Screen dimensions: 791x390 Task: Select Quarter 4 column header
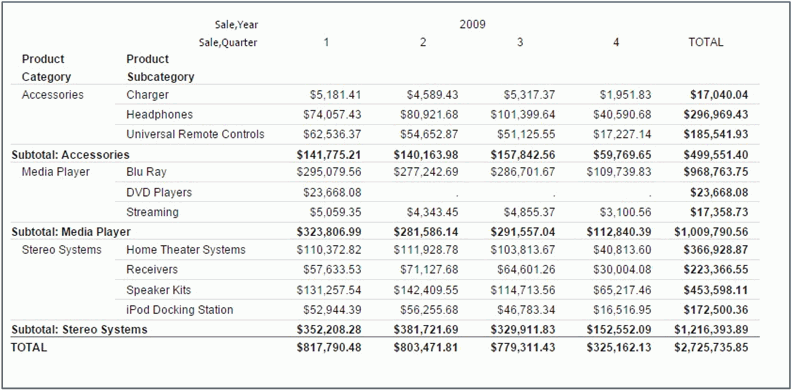tap(616, 42)
